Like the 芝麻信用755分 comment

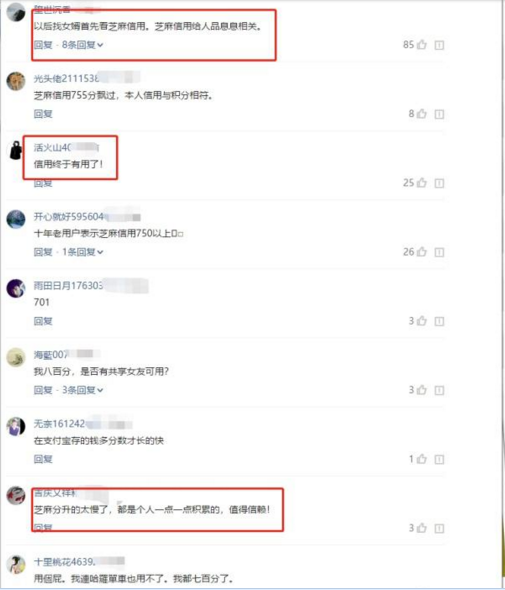[x=422, y=113]
